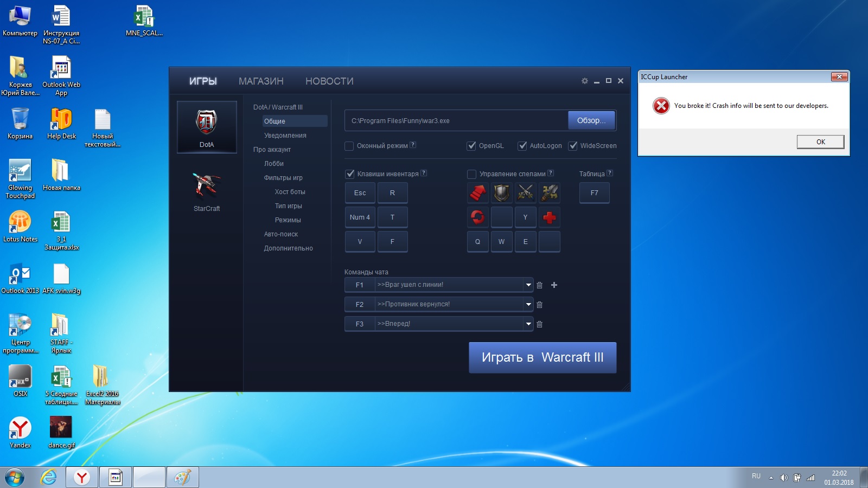868x488 pixels.
Task: Click the Q spell key button
Action: click(x=477, y=242)
